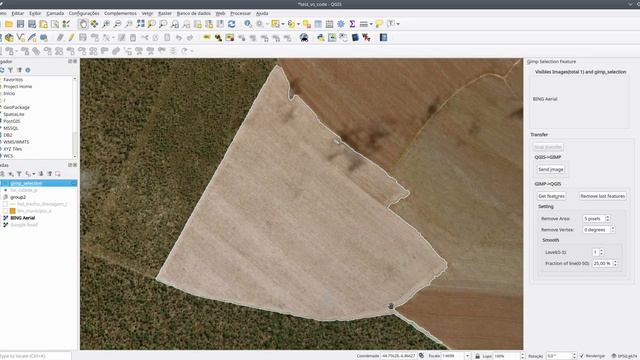640x360 pixels.
Task: Save the project with the floppy icon
Action: pyautogui.click(x=20, y=24)
